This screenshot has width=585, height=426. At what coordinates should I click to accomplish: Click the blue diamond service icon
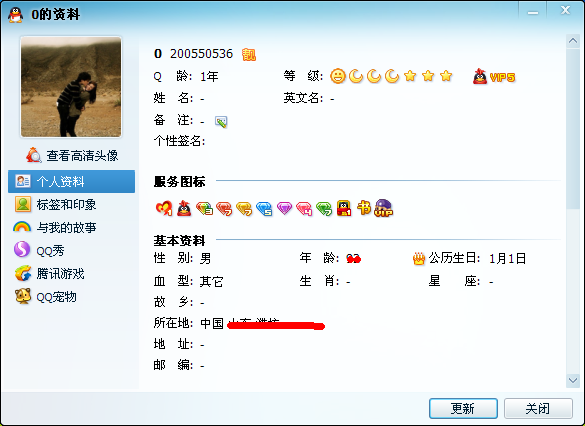tap(264, 209)
